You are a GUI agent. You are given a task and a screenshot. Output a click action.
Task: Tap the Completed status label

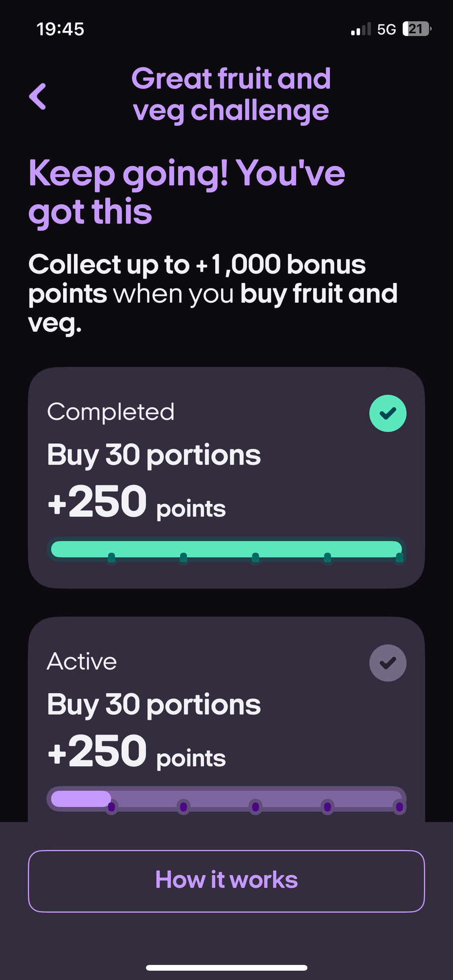coord(111,412)
